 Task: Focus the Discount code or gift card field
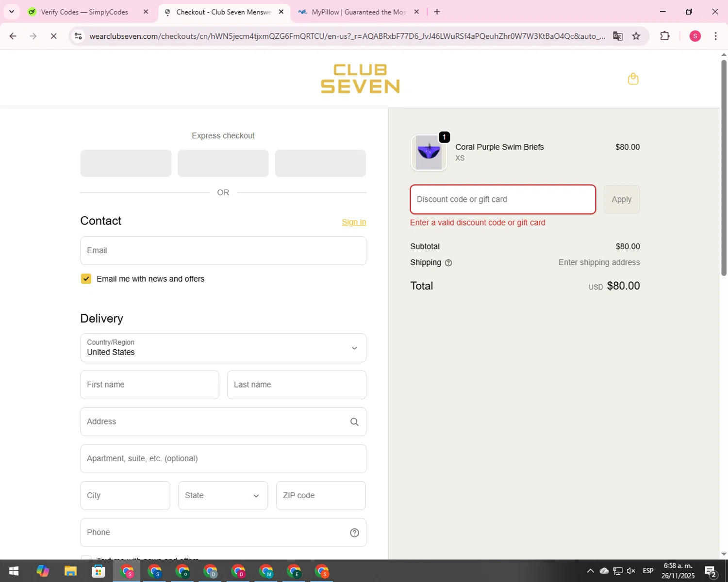(503, 199)
